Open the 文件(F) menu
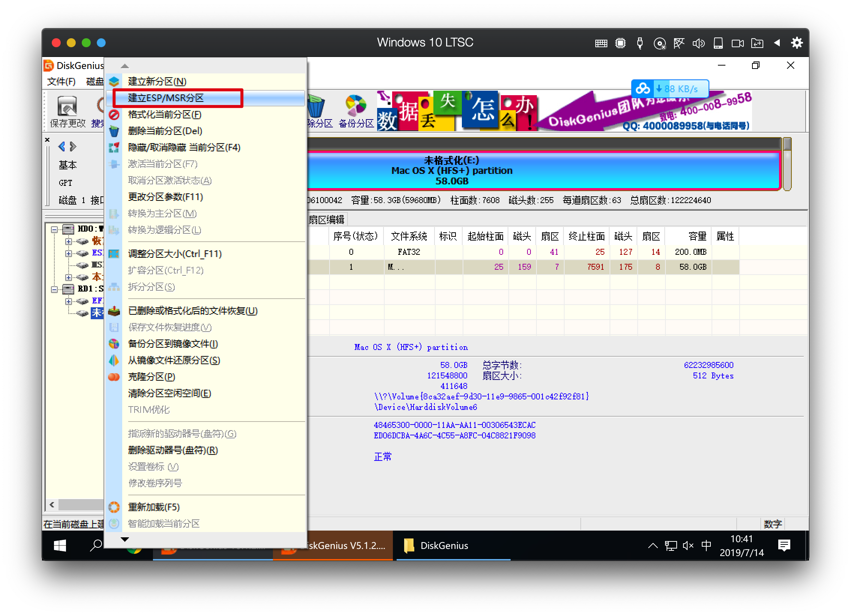Image resolution: width=851 pixels, height=616 pixels. click(61, 81)
